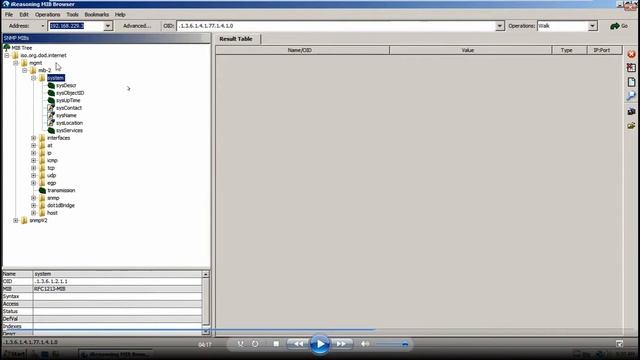The width and height of the screenshot is (640, 360).
Task: Select the MIB Tree root node
Action: (x=22, y=48)
